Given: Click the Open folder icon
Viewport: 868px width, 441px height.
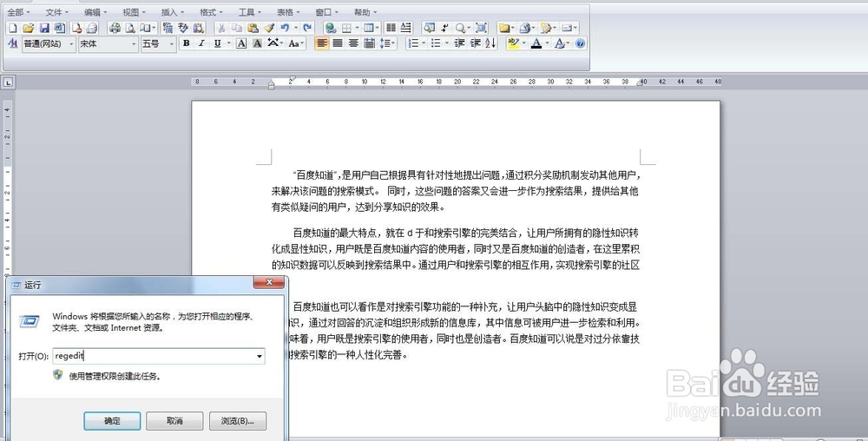Looking at the screenshot, I should pyautogui.click(x=29, y=28).
